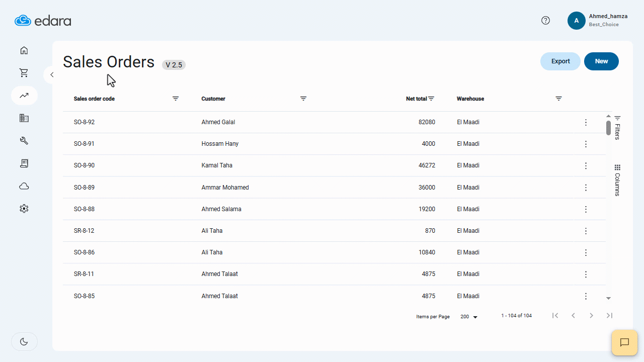Sort by Sales order code header
Screen dimensions: 644x362
coord(94,99)
